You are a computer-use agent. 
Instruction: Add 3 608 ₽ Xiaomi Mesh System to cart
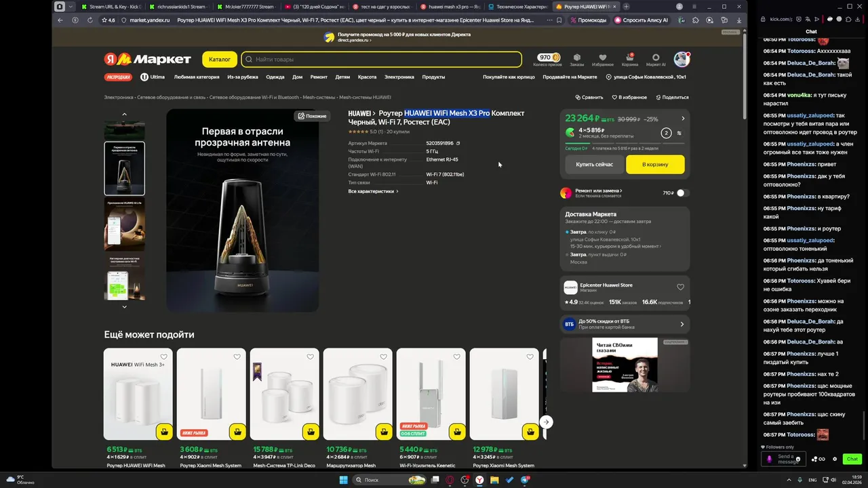pos(237,431)
